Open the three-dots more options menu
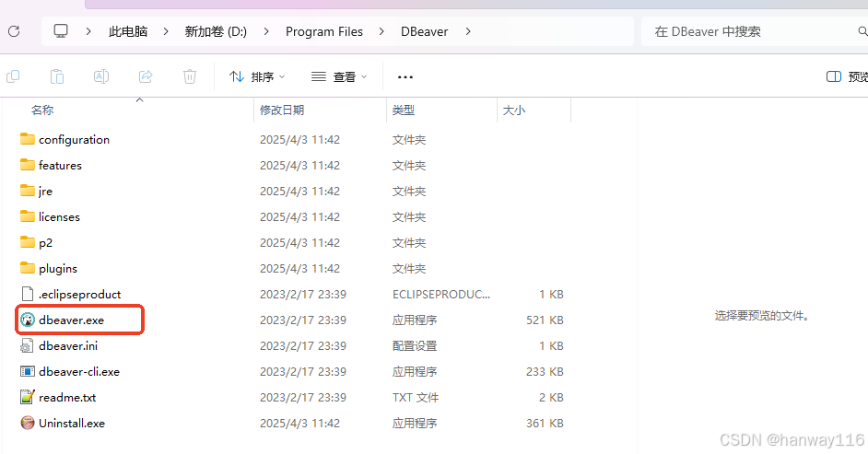 (405, 76)
